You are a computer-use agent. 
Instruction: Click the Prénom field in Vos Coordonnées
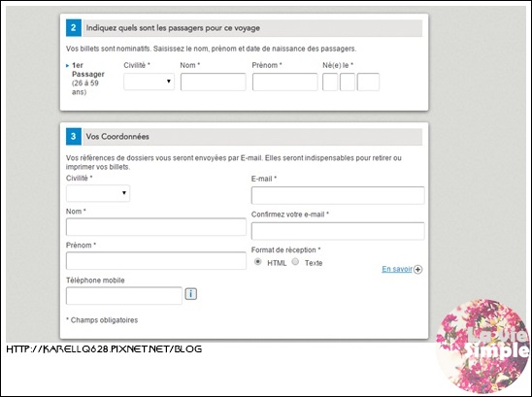(156, 260)
